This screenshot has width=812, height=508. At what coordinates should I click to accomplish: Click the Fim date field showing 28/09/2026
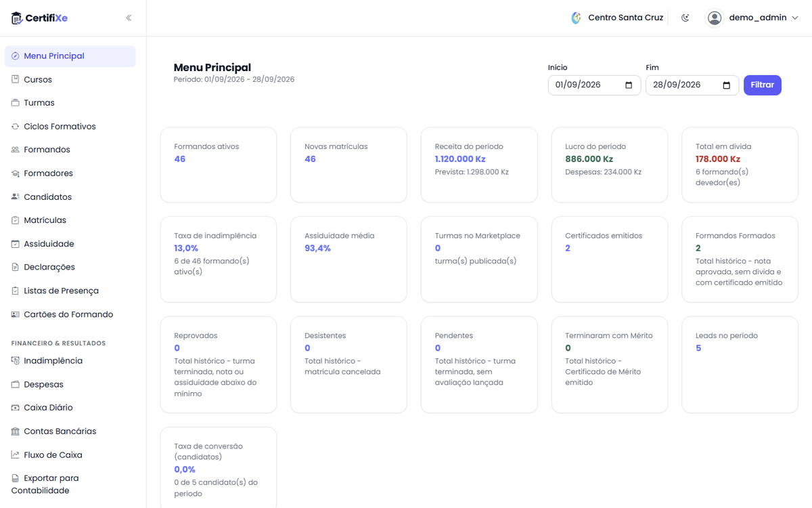692,85
